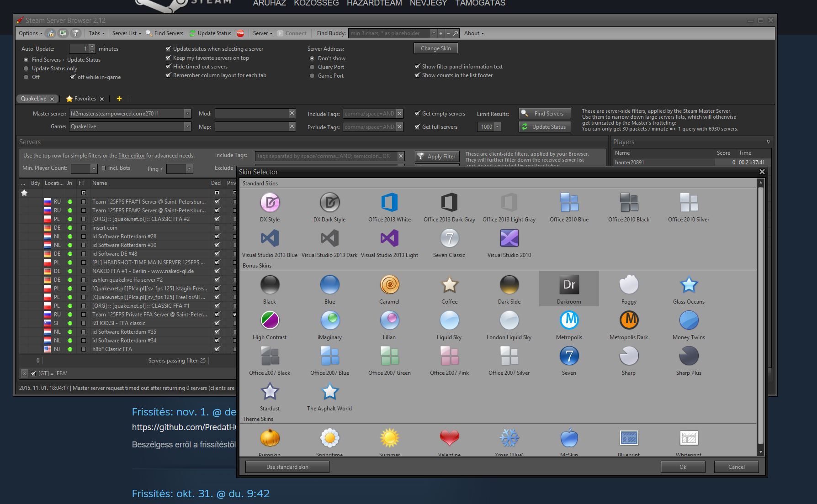The height and width of the screenshot is (504, 817).
Task: Expand the Find Buddy dropdown arrow
Action: (434, 33)
